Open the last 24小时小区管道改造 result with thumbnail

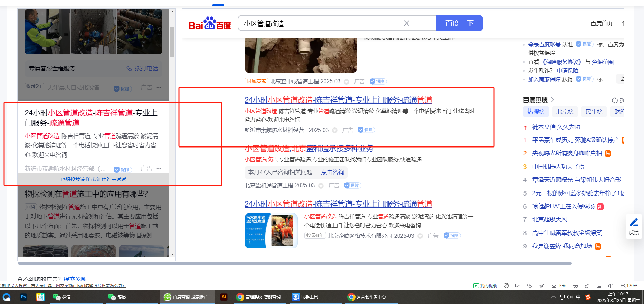(338, 204)
